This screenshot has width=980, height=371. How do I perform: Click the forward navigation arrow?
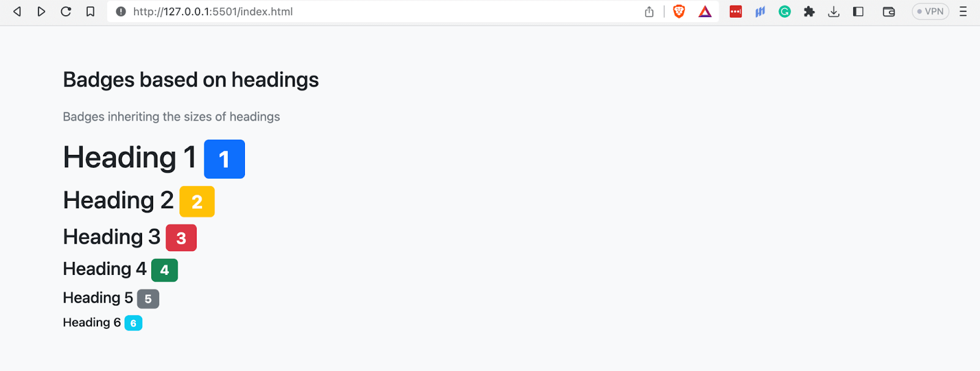pyautogui.click(x=41, y=12)
